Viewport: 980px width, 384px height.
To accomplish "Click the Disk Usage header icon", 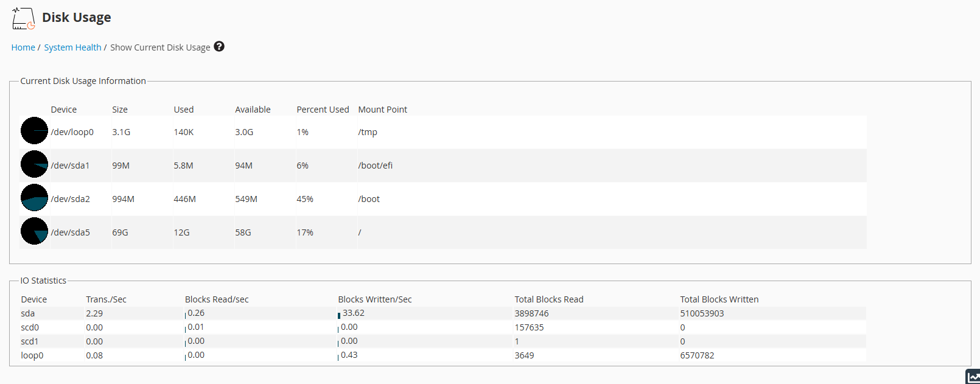I will coord(24,18).
